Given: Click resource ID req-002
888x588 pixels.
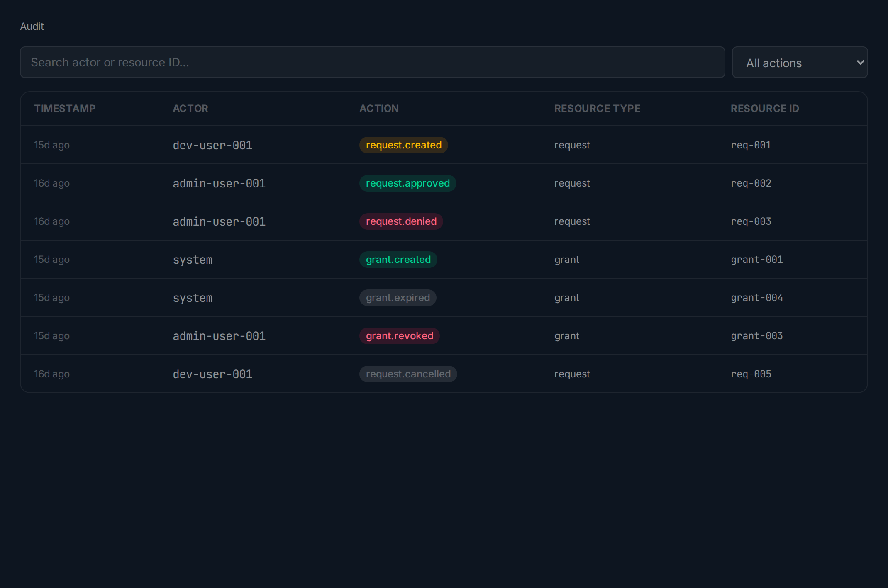Looking at the screenshot, I should click(751, 183).
